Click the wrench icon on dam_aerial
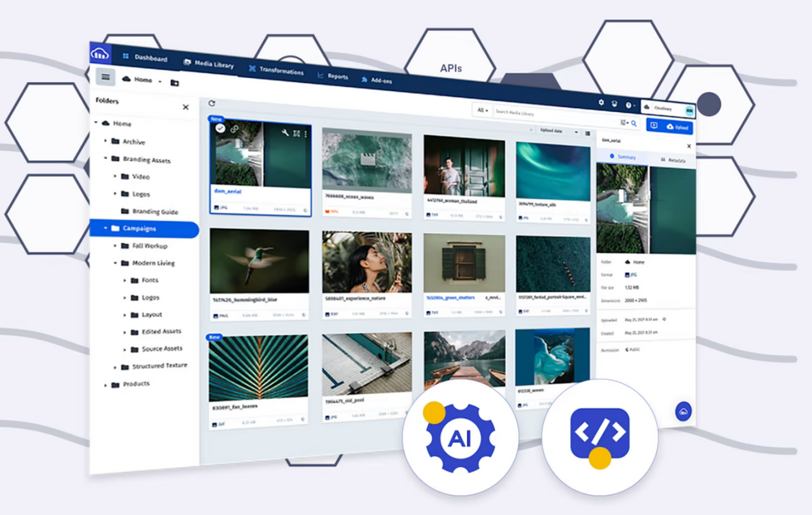 [284, 132]
